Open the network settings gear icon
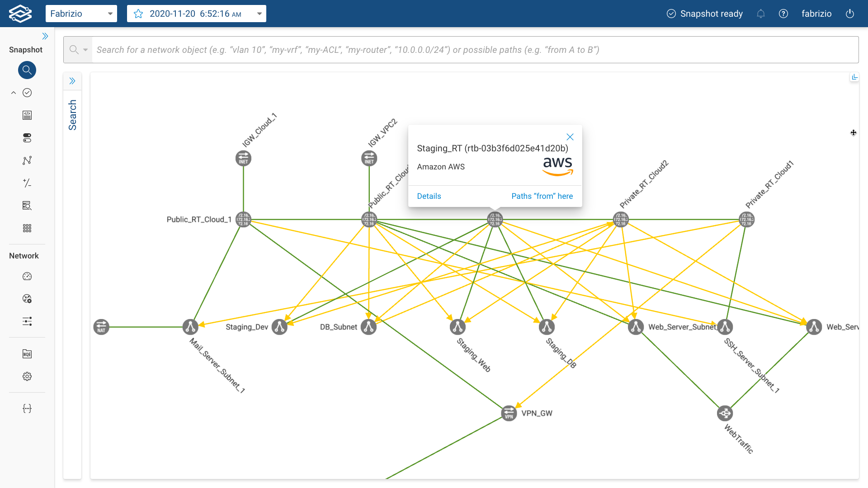The height and width of the screenshot is (488, 868). pos(27,376)
